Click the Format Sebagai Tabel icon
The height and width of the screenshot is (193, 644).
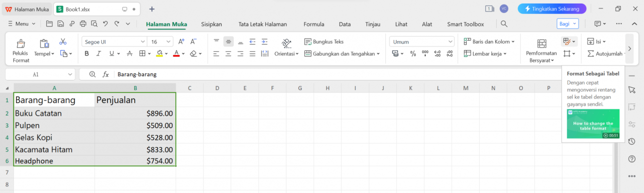point(567,41)
